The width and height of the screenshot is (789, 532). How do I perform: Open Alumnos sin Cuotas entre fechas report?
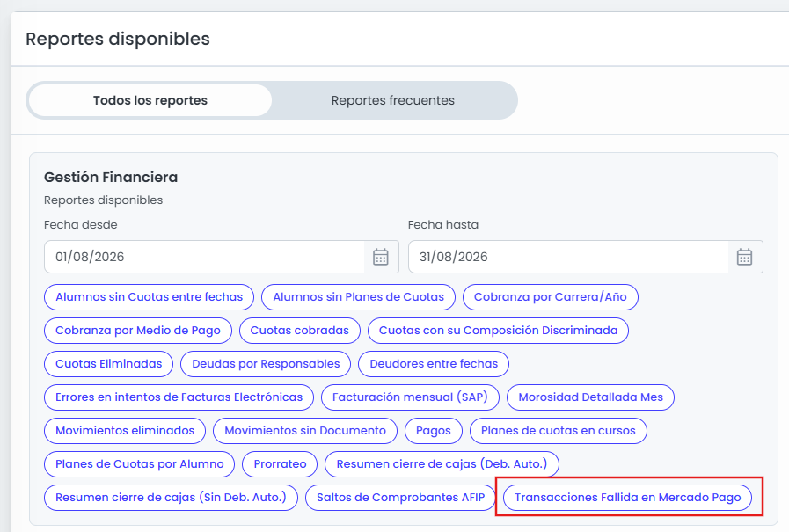coord(149,297)
